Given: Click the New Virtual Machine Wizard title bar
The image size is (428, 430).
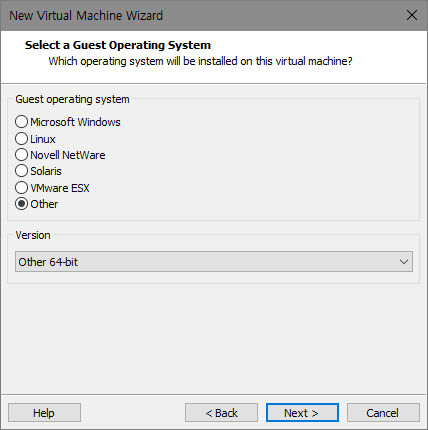Looking at the screenshot, I should click(214, 15).
